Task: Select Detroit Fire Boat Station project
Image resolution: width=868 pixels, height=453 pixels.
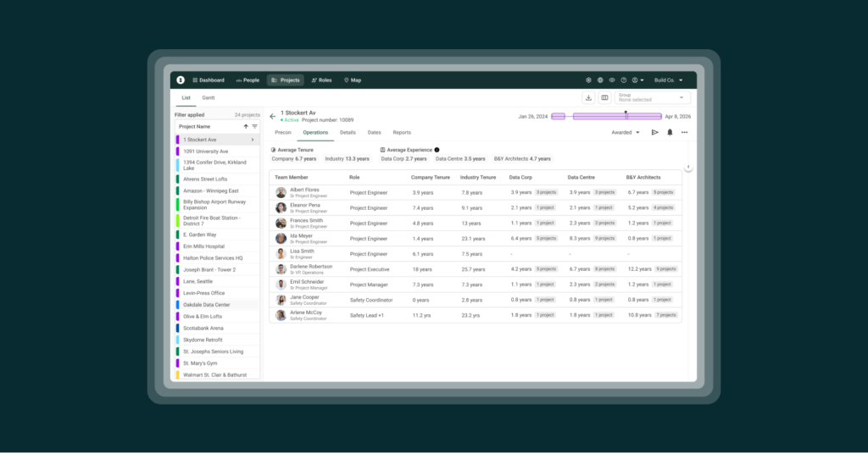Action: pos(218,221)
